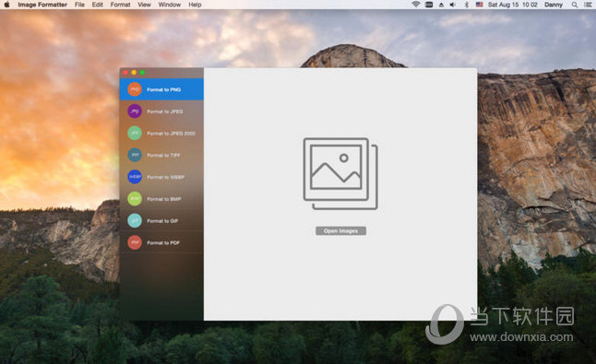Click the lime BMP format icon
Viewport: 596px width, 364px height.
point(135,198)
